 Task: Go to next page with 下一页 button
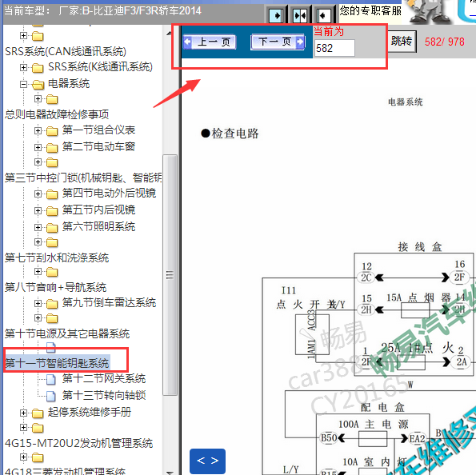click(x=278, y=42)
